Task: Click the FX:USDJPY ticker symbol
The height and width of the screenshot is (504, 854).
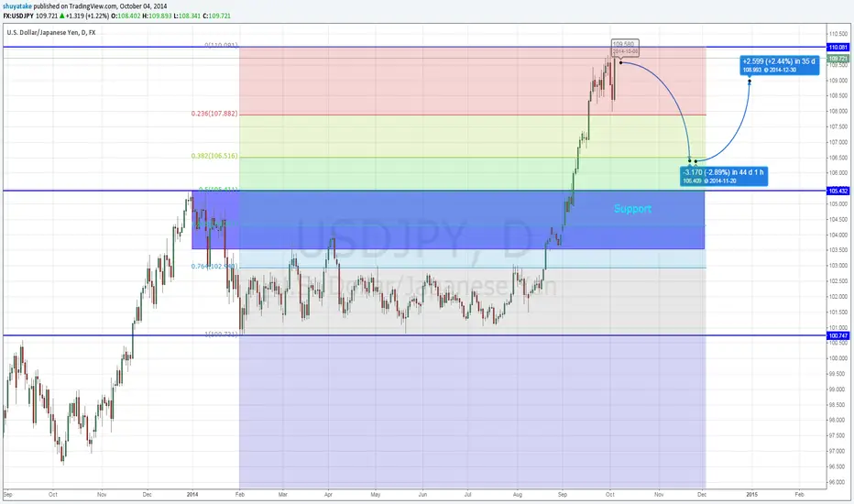Action: pyautogui.click(x=18, y=16)
